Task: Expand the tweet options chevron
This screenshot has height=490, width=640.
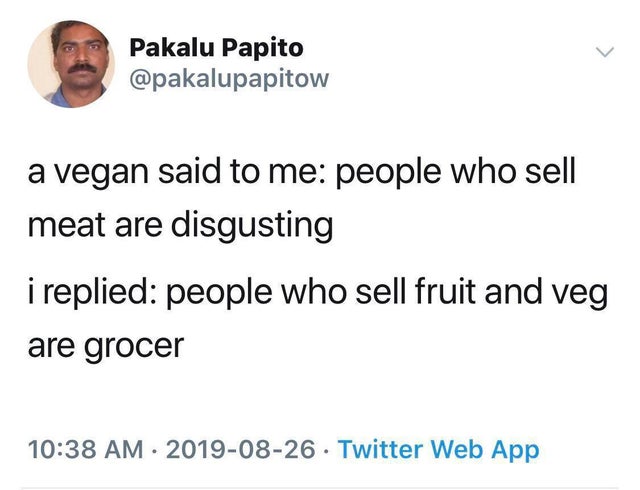Action: coord(601,50)
